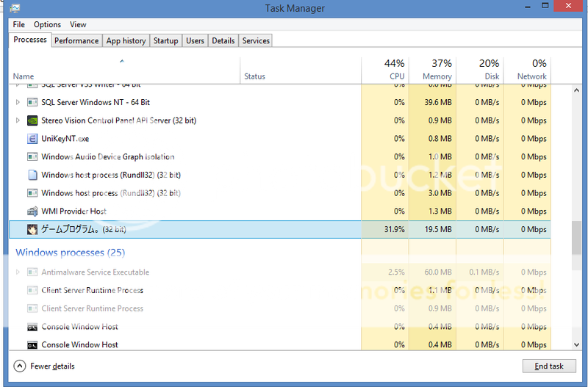The width and height of the screenshot is (588, 387).
Task: Collapse view using Fewer details arrow
Action: (19, 366)
